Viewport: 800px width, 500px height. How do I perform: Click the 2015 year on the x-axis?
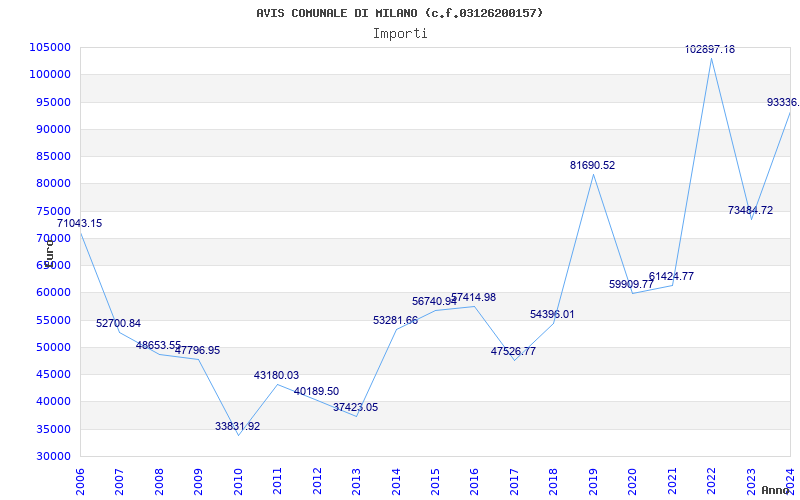tap(435, 479)
